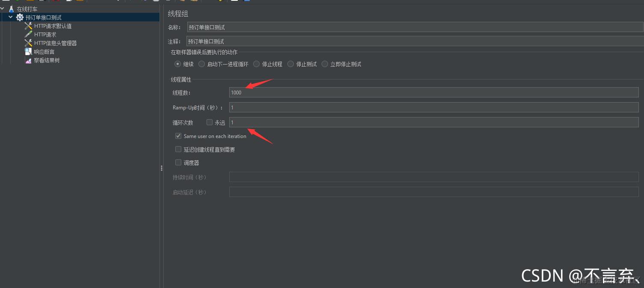Enable the 调度器 checkbox
The width and height of the screenshot is (644, 288).
tap(178, 162)
